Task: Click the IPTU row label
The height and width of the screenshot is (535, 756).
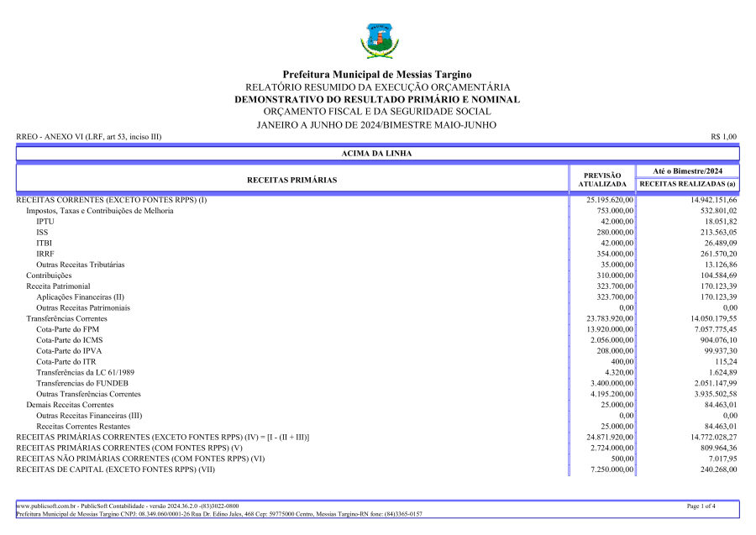Action: click(x=44, y=222)
